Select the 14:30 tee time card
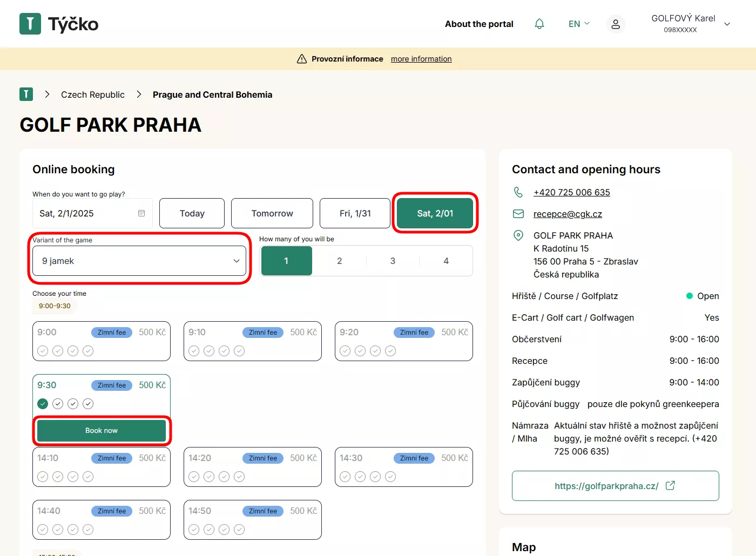Viewport: 756px width, 556px height. 404,467
